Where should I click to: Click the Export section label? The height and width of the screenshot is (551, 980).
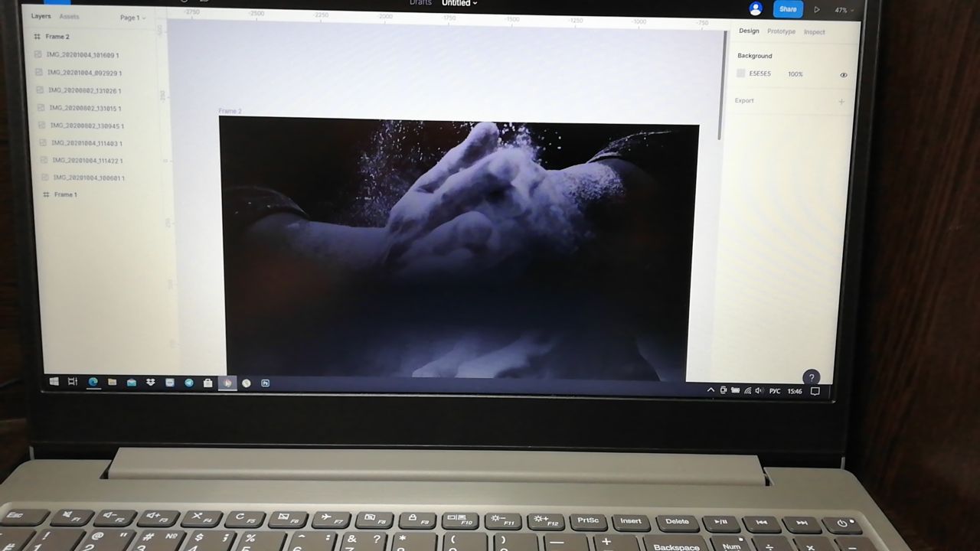click(x=744, y=100)
